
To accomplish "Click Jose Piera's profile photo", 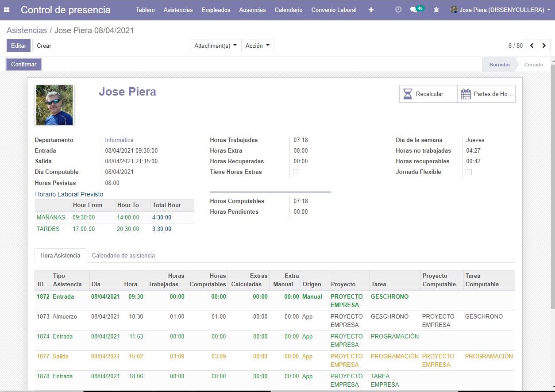I will coord(54,105).
